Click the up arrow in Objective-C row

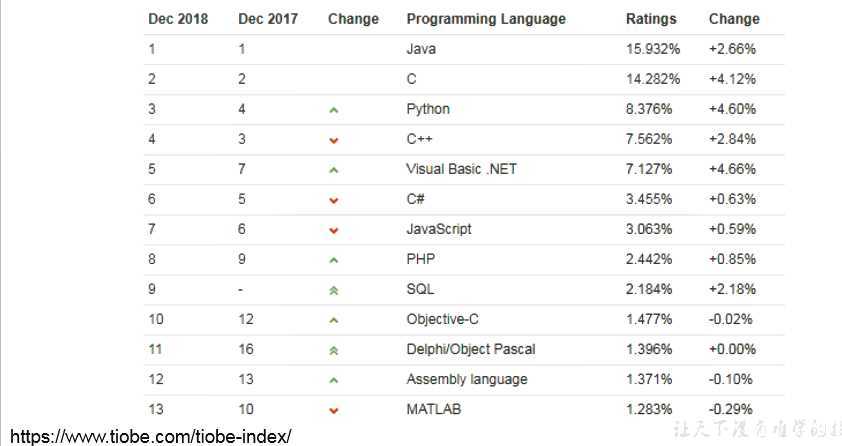click(334, 320)
